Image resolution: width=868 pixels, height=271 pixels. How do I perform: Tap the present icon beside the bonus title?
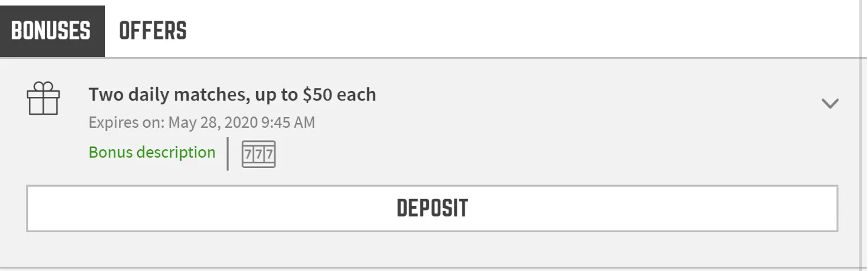pyautogui.click(x=43, y=99)
